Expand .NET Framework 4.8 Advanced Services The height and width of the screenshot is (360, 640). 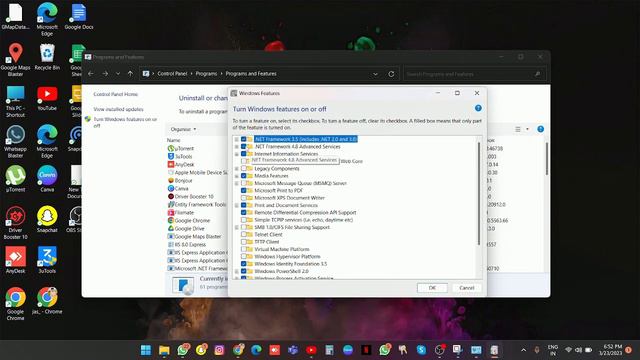pyautogui.click(x=236, y=147)
